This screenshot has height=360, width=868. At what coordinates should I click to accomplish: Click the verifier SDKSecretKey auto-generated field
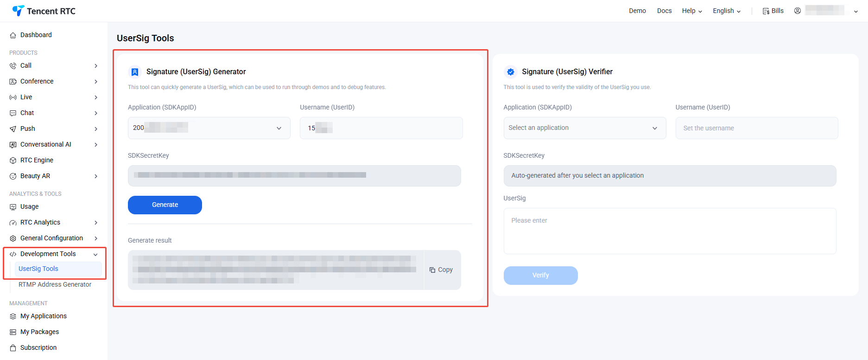(x=670, y=176)
